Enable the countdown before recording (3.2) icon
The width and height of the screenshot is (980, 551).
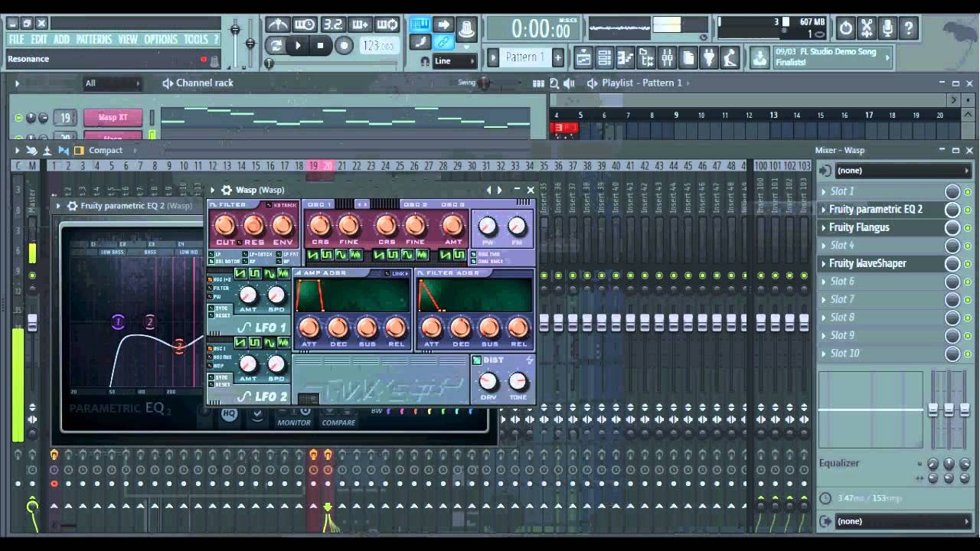click(x=332, y=24)
